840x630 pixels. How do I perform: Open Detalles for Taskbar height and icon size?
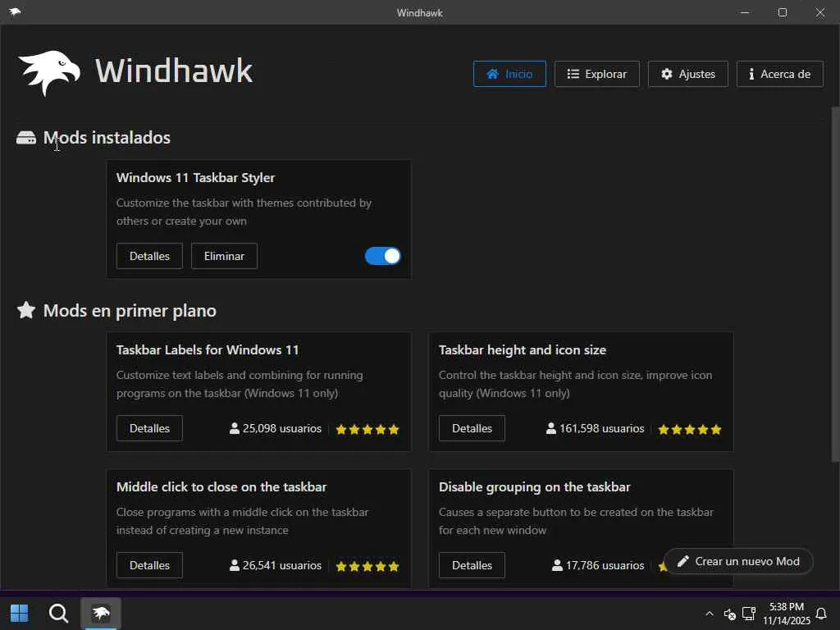(x=472, y=428)
